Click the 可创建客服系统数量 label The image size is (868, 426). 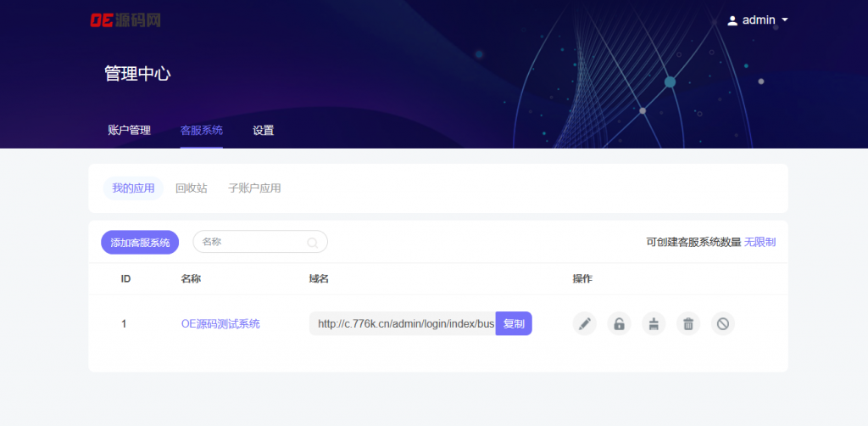click(693, 242)
